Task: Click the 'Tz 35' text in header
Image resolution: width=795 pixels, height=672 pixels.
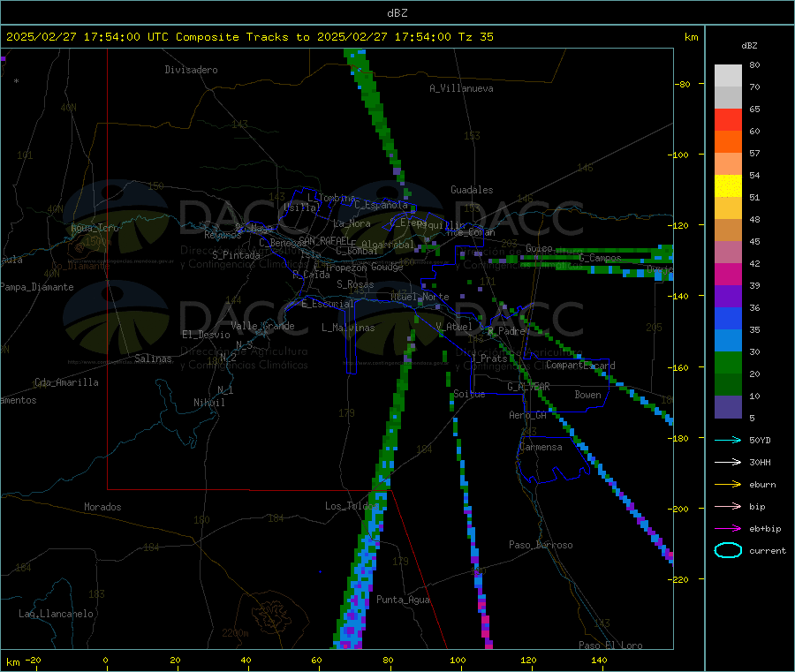Action: [x=476, y=37]
